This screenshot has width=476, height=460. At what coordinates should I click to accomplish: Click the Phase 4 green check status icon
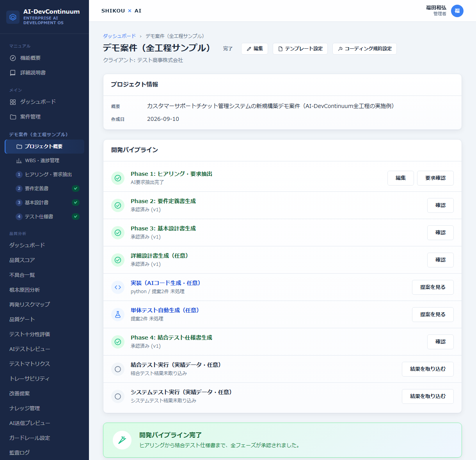coord(118,342)
